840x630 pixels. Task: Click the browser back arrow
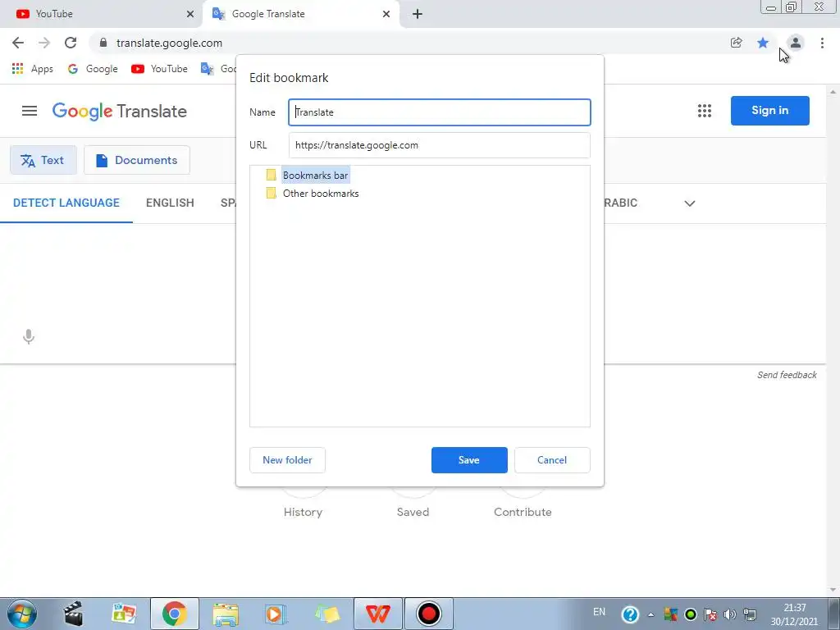coord(18,43)
